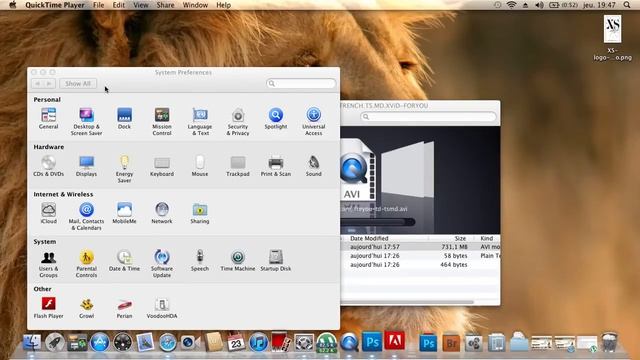Viewport: 640px width, 360px height.
Task: Open the File menu
Action: [x=98, y=5]
